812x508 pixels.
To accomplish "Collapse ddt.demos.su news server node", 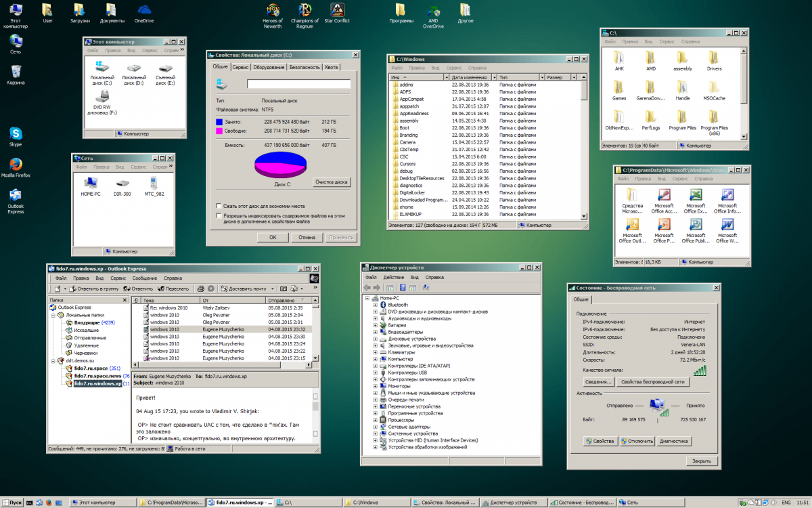I will [53, 361].
